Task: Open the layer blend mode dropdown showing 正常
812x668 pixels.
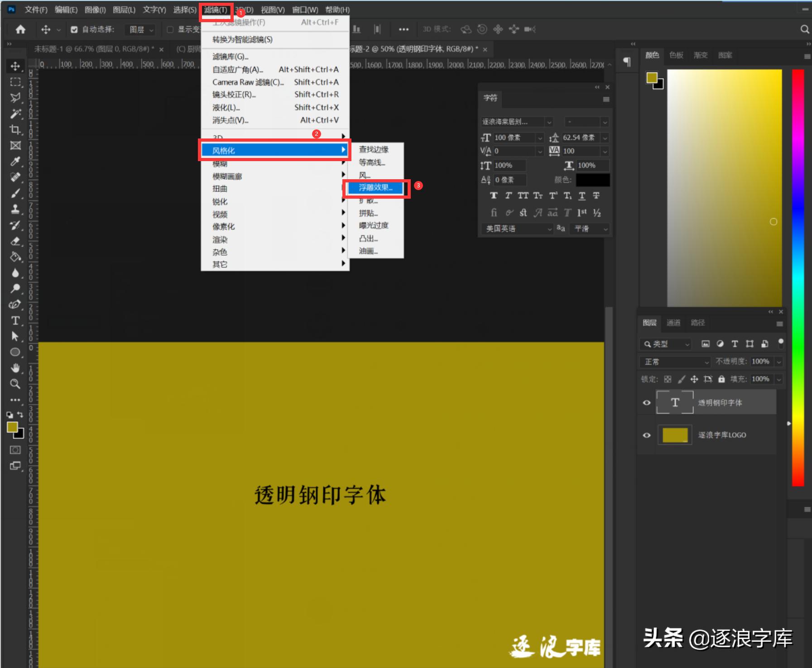Action: pyautogui.click(x=673, y=362)
